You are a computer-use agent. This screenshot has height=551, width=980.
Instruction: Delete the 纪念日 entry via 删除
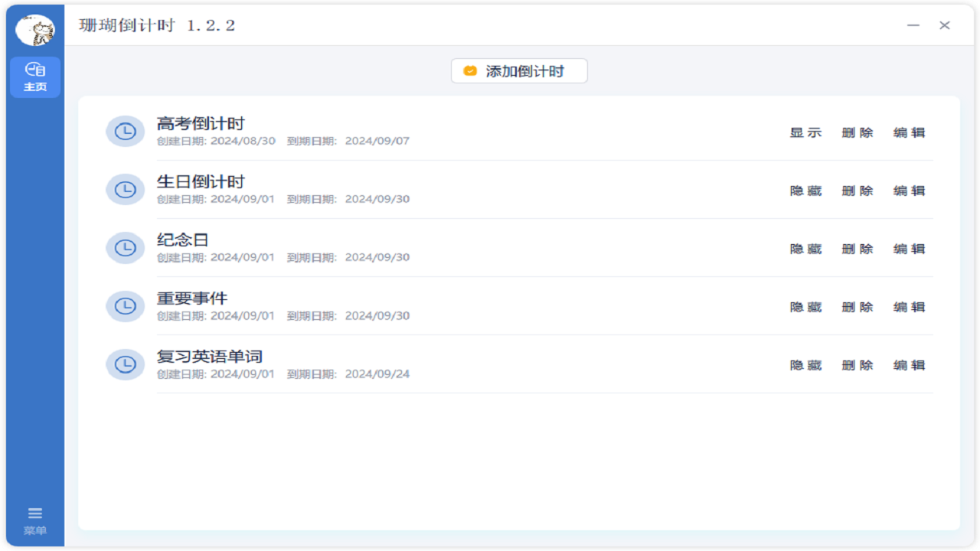click(857, 249)
